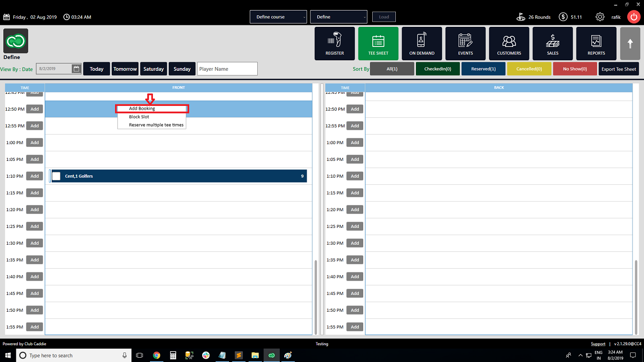
Task: Open File Explorer from the taskbar
Action: click(x=255, y=355)
